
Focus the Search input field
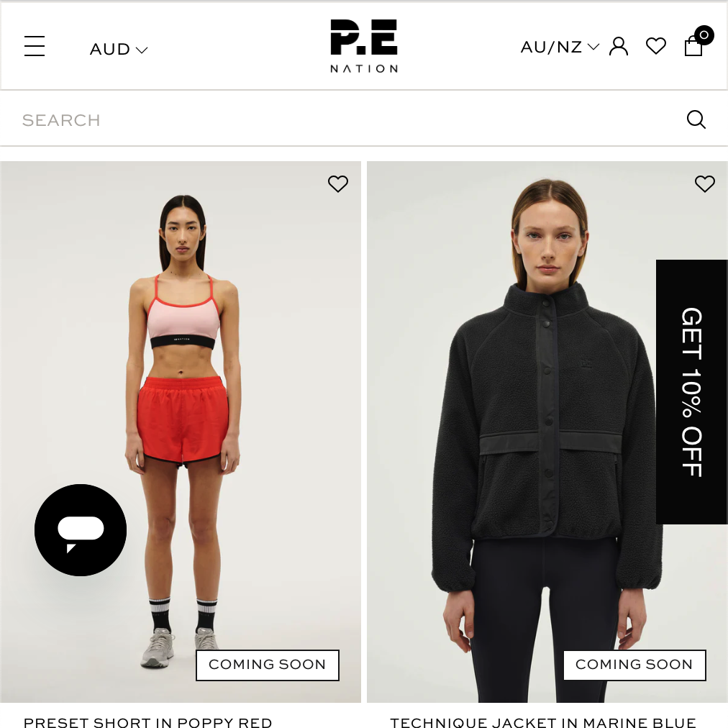point(344,120)
